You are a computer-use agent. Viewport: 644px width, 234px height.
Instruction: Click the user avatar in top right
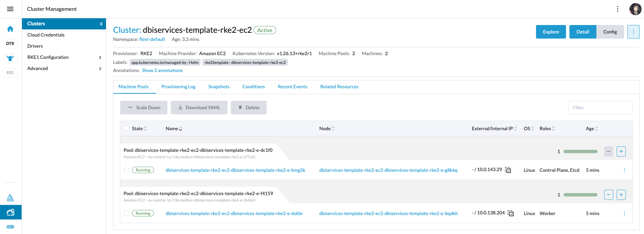click(635, 9)
